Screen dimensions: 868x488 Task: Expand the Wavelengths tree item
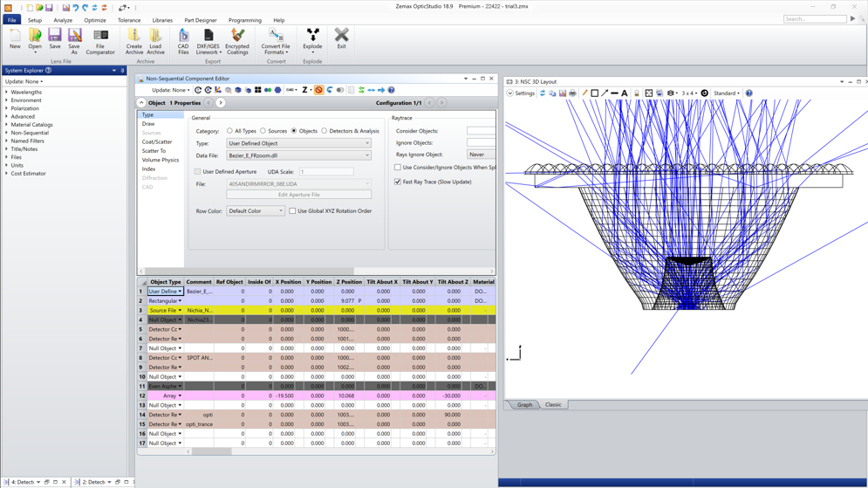(7, 93)
